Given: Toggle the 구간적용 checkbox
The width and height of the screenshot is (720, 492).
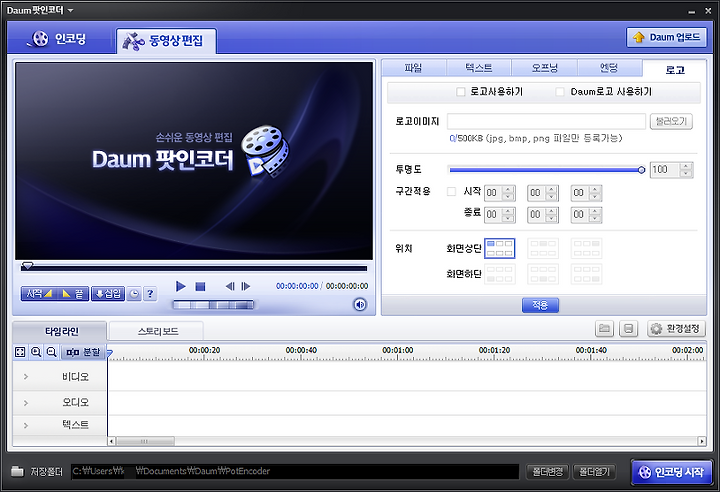Looking at the screenshot, I should coord(451,192).
